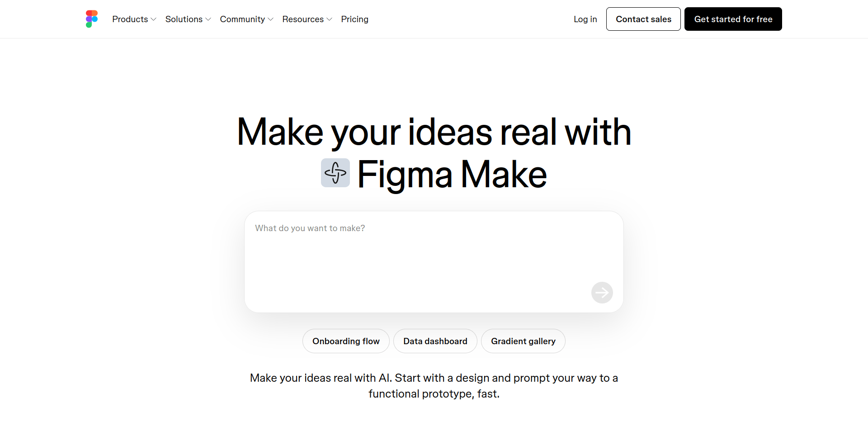Click the Community nav label
The width and height of the screenshot is (868, 436).
pyautogui.click(x=242, y=19)
